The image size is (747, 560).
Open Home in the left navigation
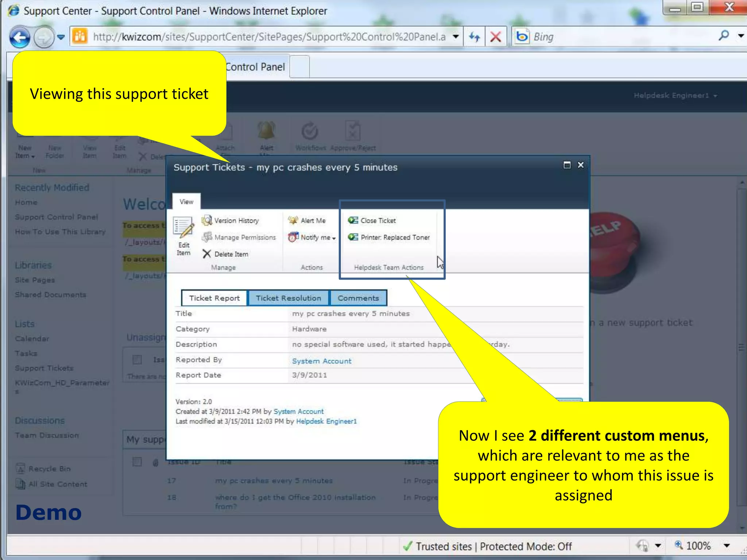pyautogui.click(x=26, y=202)
